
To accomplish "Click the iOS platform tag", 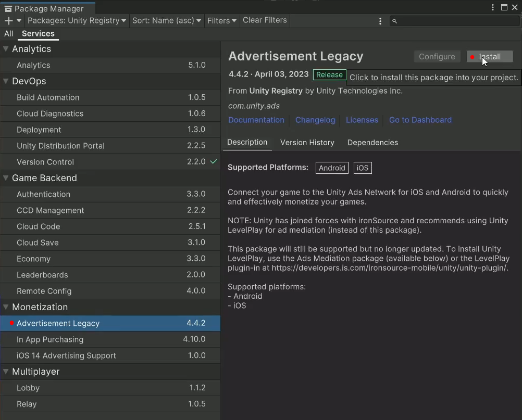I will (x=363, y=168).
